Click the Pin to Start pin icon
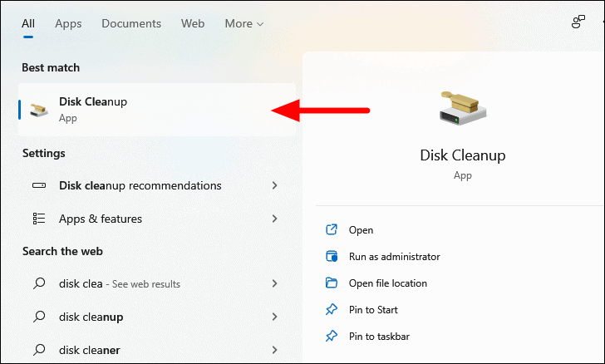 tap(332, 310)
